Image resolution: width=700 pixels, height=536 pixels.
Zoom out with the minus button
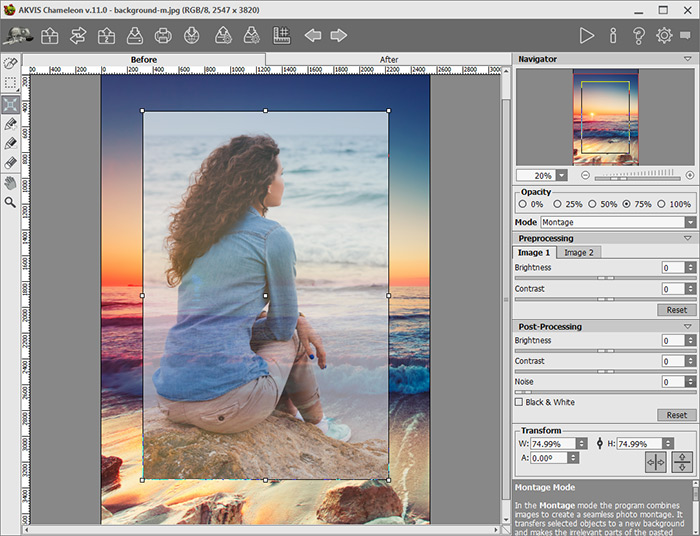click(585, 175)
